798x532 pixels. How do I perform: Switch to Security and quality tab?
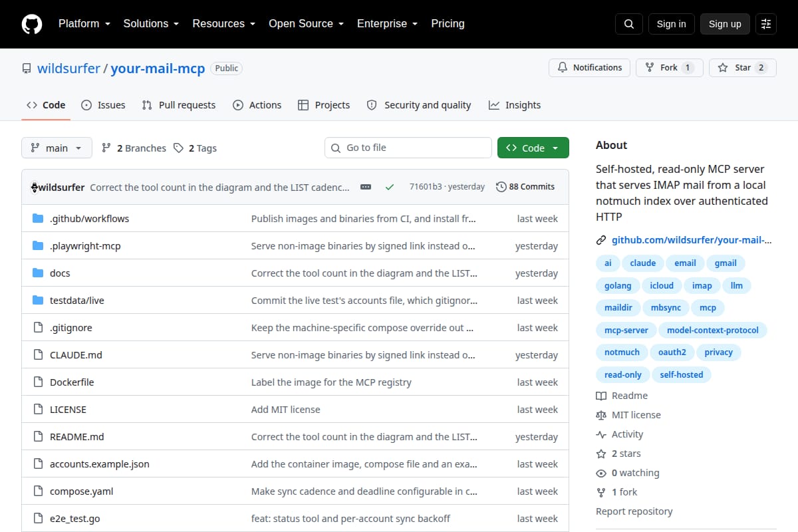coord(419,105)
